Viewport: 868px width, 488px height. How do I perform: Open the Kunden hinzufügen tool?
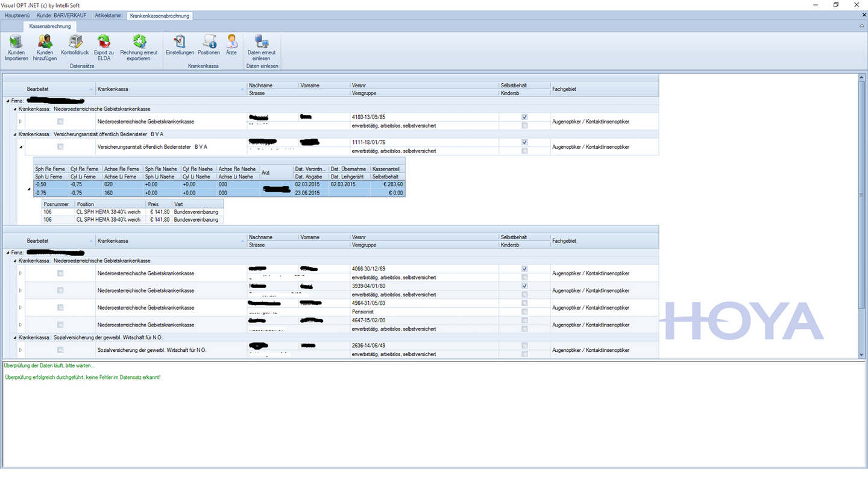[45, 48]
